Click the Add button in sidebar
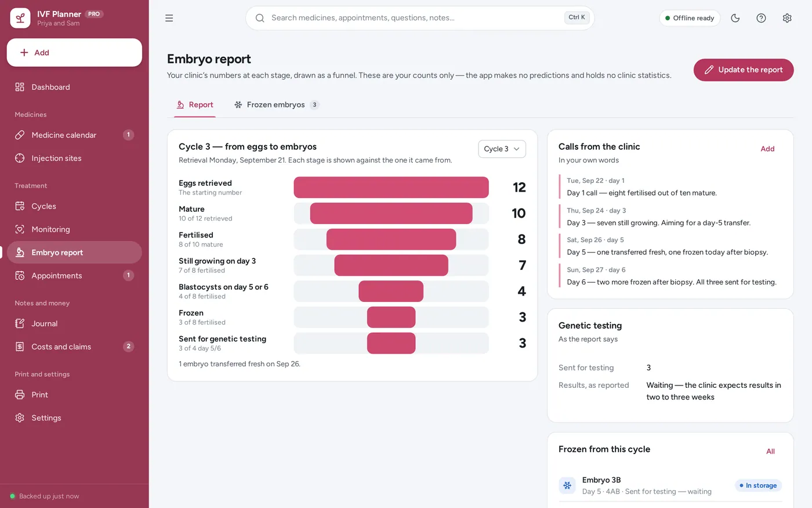This screenshot has height=508, width=812. 74,53
